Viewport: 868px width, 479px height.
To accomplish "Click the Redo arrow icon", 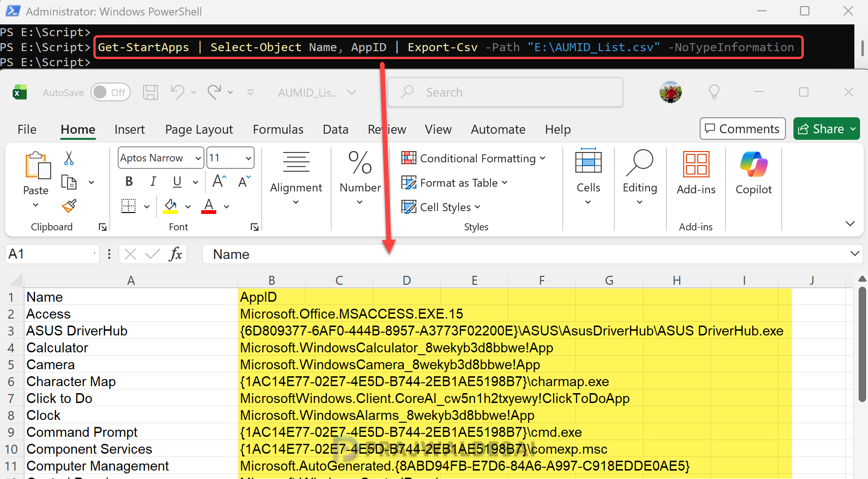I will (x=214, y=92).
